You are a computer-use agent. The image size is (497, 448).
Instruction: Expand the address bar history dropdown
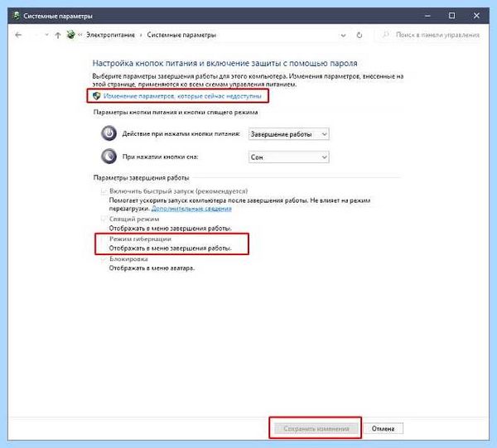[343, 35]
